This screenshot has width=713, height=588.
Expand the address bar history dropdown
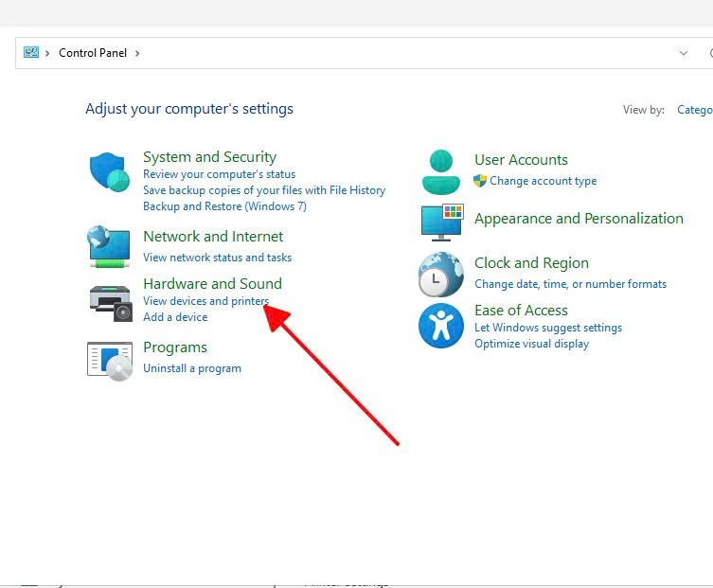(683, 53)
